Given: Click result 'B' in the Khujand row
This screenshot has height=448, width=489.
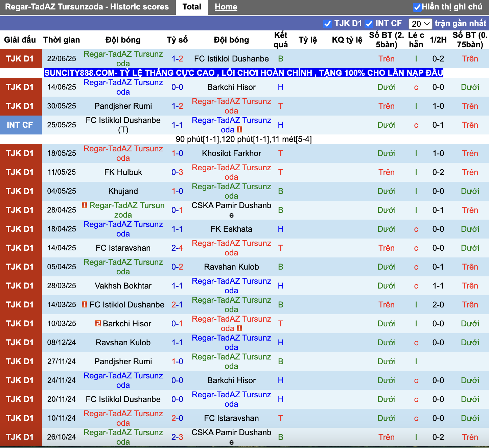Looking at the screenshot, I should click(x=281, y=191).
